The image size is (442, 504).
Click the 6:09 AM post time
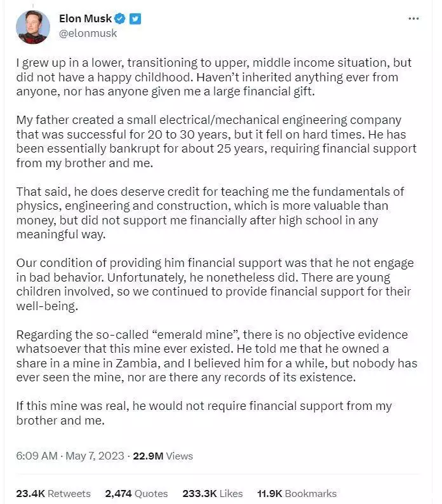(x=37, y=456)
